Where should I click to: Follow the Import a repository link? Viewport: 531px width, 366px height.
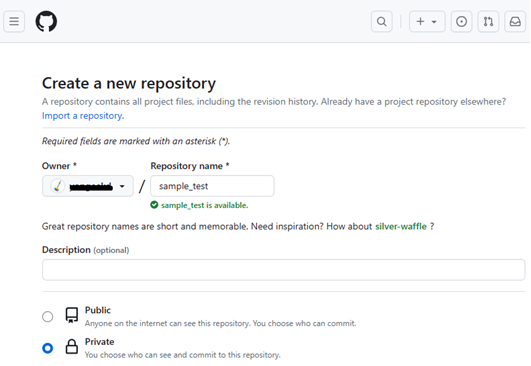(83, 116)
